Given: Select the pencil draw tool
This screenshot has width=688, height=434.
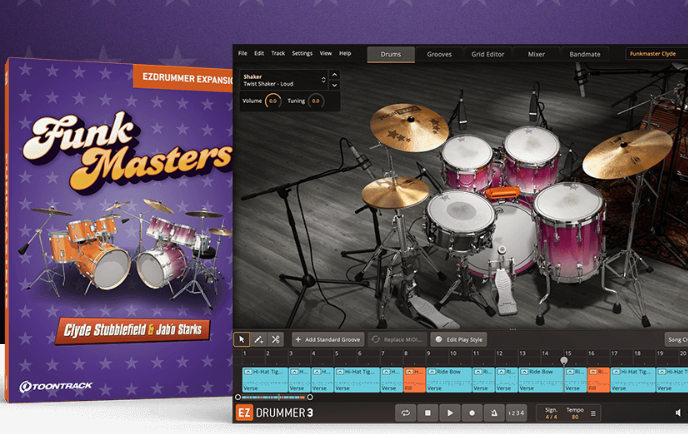Looking at the screenshot, I should [258, 339].
